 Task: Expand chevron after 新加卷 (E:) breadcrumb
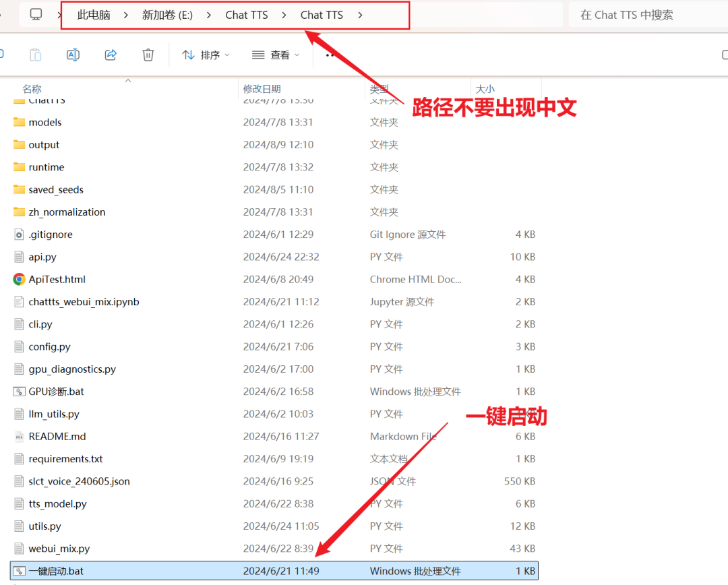pyautogui.click(x=209, y=15)
